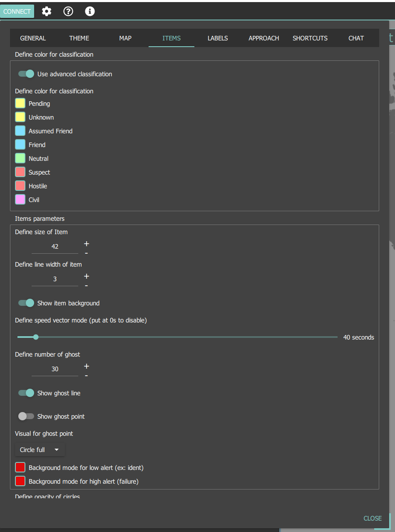Open the Circle full ghost point dropdown
Viewport: 395px width, 532px height.
coord(40,450)
